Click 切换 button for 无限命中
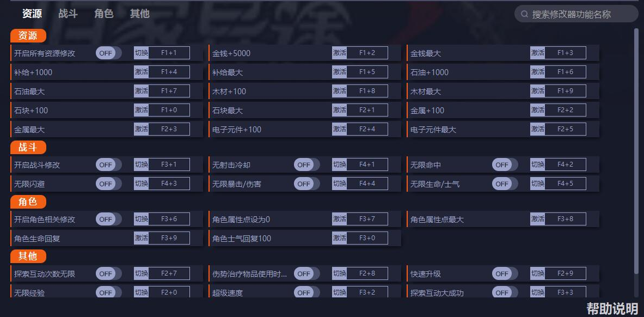The width and height of the screenshot is (644, 317). pos(538,164)
